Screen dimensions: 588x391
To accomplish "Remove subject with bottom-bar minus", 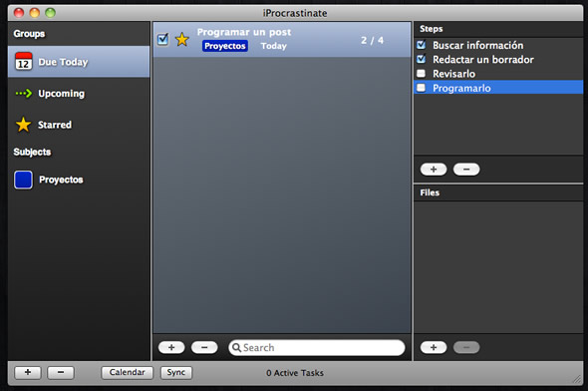I will [61, 373].
